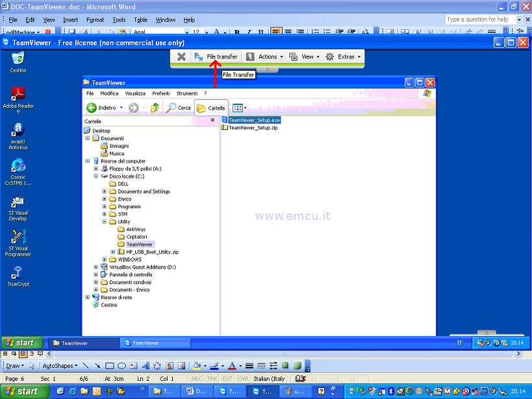
Task: Open the Extras dropdown in TeamViewer toolbar
Action: click(x=343, y=56)
